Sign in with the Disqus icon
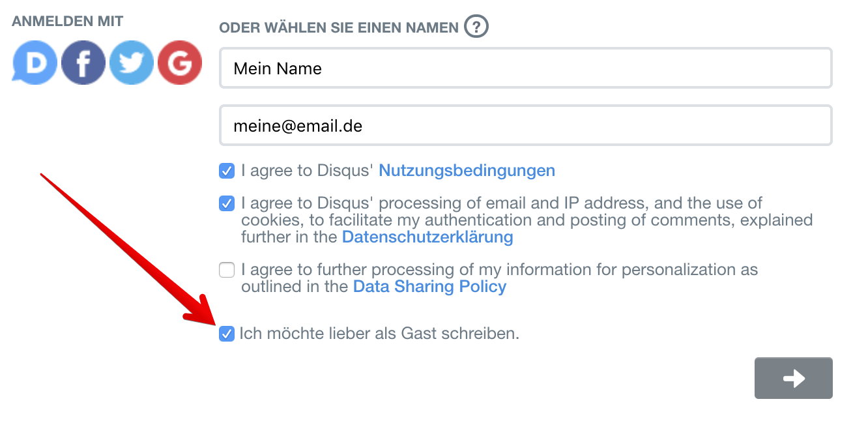 [35, 63]
